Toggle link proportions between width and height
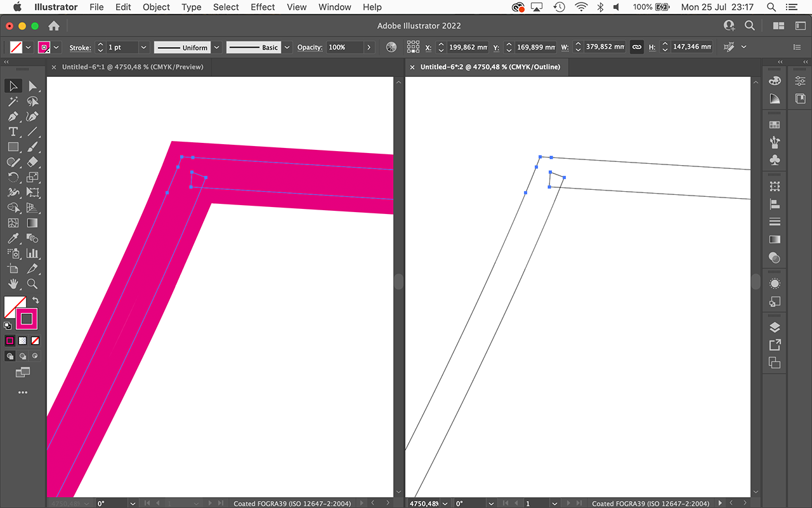The image size is (812, 508). click(637, 47)
